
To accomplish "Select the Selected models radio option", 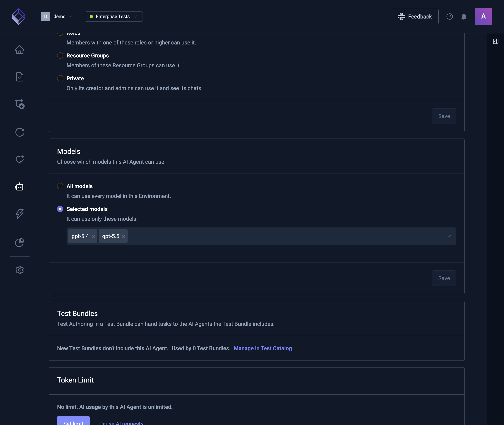I will tap(60, 209).
